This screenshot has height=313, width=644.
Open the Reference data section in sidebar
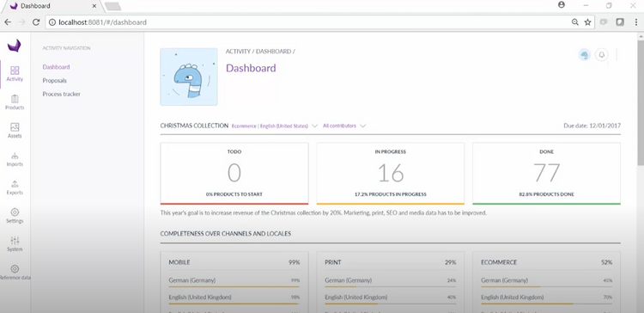pyautogui.click(x=15, y=273)
